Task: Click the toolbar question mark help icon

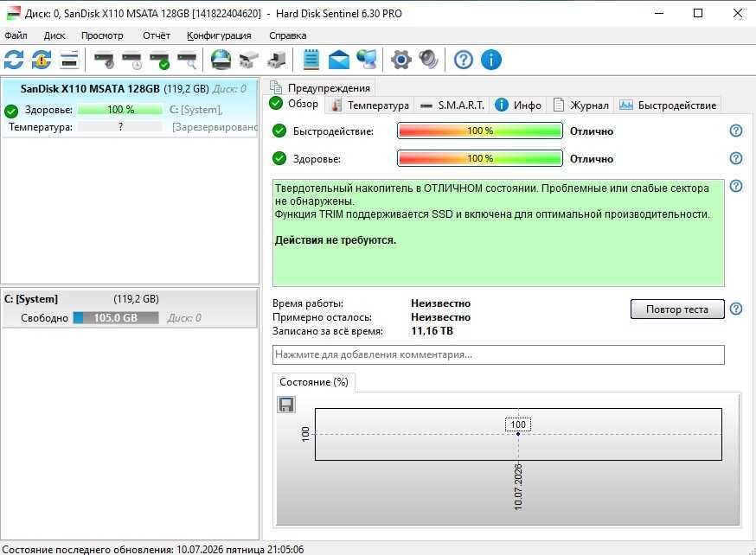Action: [464, 60]
